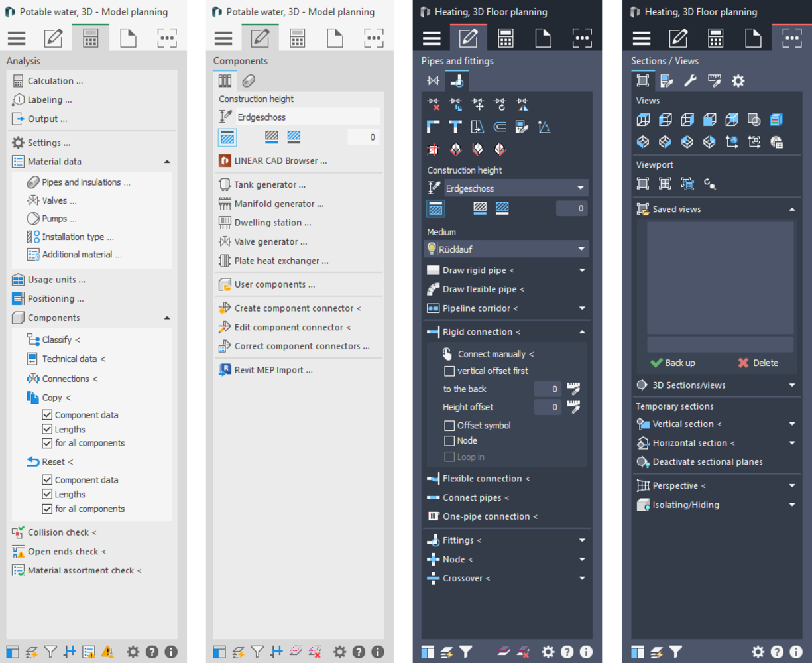Screen dimensions: 812x663
Task: Open gear sub-tab in Sections / Views panel
Action: pyautogui.click(x=738, y=81)
